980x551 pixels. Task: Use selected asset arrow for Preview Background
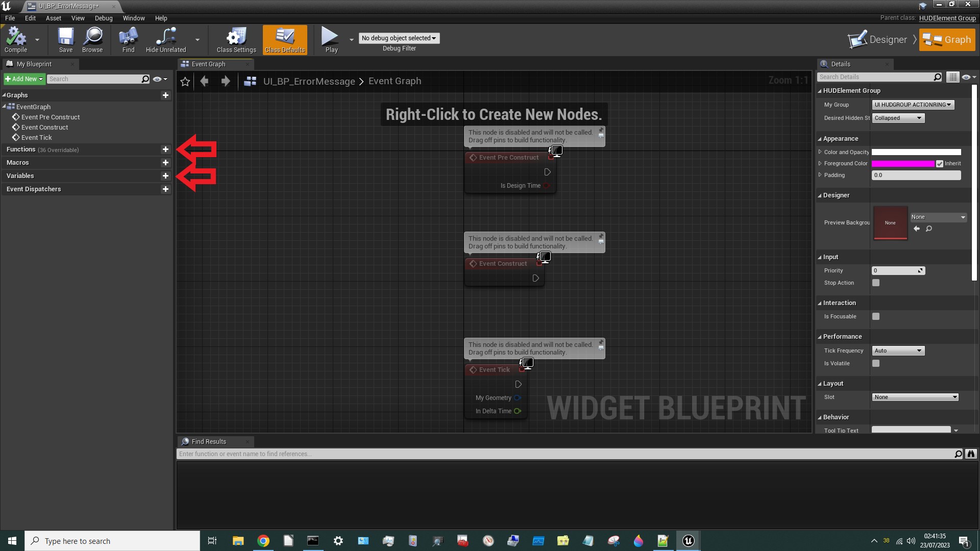(x=916, y=229)
